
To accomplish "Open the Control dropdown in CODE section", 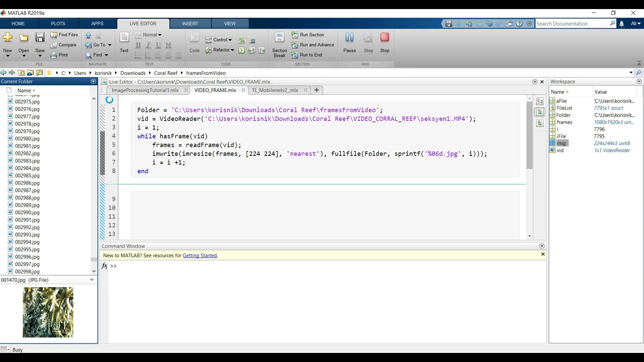I will point(218,40).
